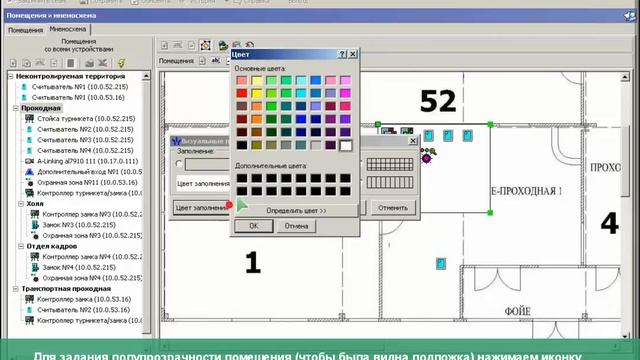Switch to the 'Помещения' tab
Image resolution: width=640 pixels, height=360 pixels.
[x=25, y=30]
